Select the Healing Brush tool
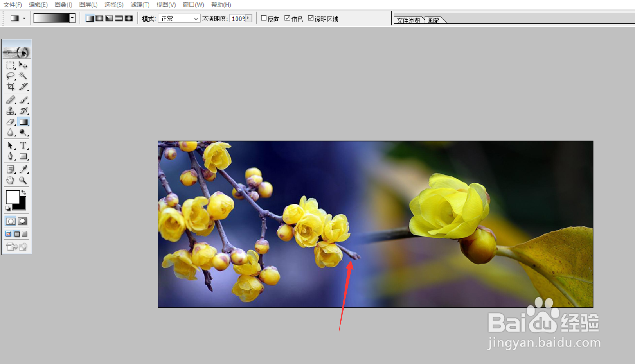635x364 pixels. tap(11, 100)
